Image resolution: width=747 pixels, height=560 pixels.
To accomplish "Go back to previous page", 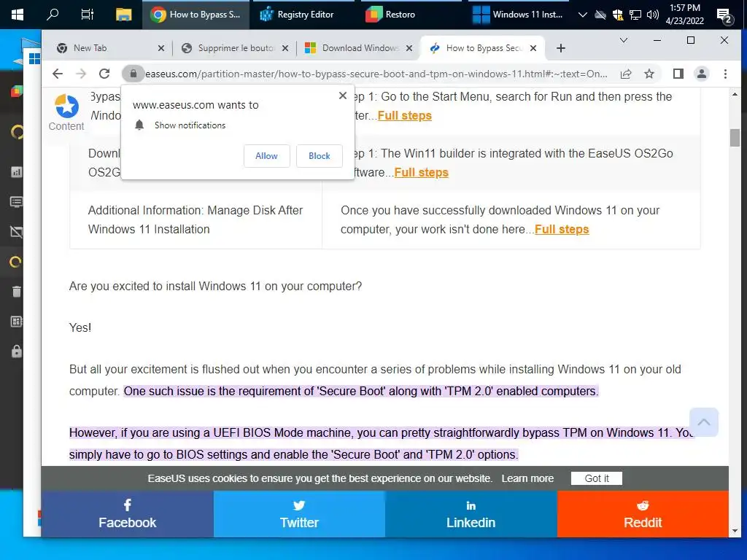I will [x=58, y=74].
